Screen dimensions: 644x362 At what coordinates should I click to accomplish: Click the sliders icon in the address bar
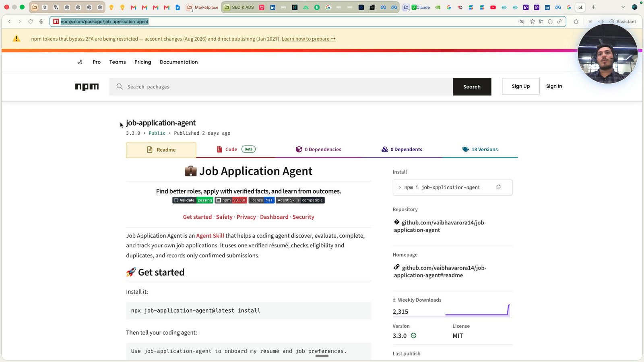coord(541,22)
